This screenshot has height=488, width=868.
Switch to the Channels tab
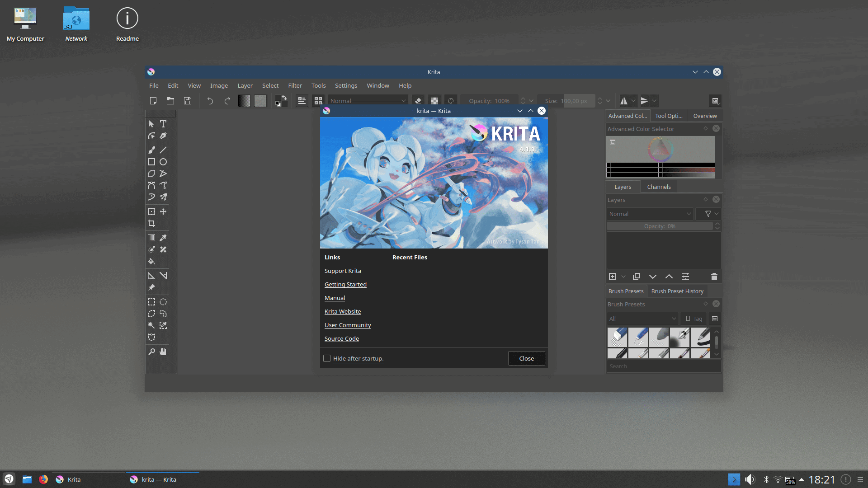coord(659,187)
